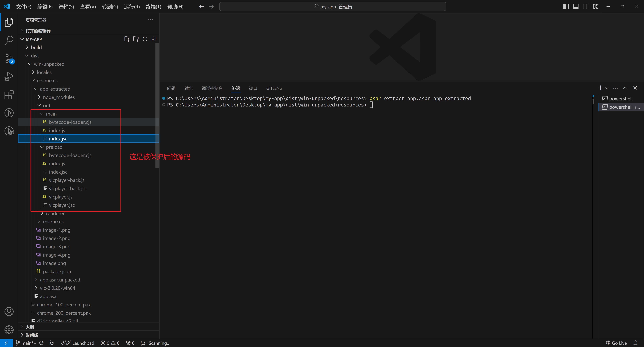The width and height of the screenshot is (644, 347).
Task: Select the first powershell terminal
Action: pyautogui.click(x=621, y=99)
